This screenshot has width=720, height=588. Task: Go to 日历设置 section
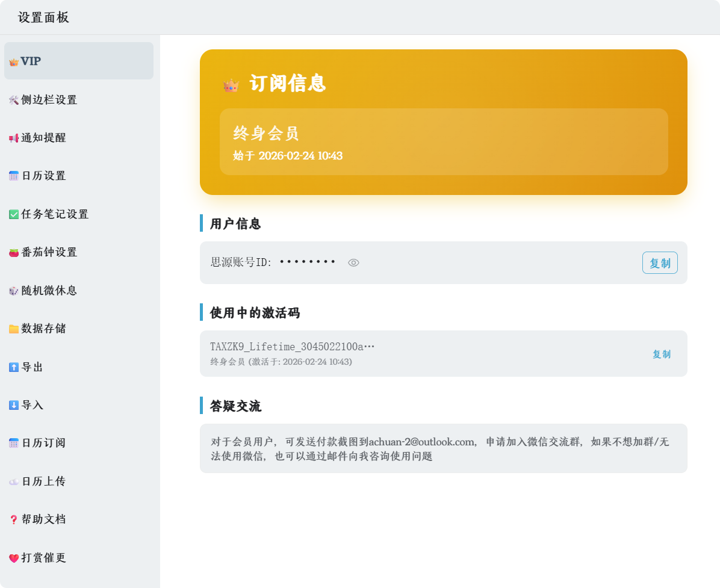click(x=79, y=176)
